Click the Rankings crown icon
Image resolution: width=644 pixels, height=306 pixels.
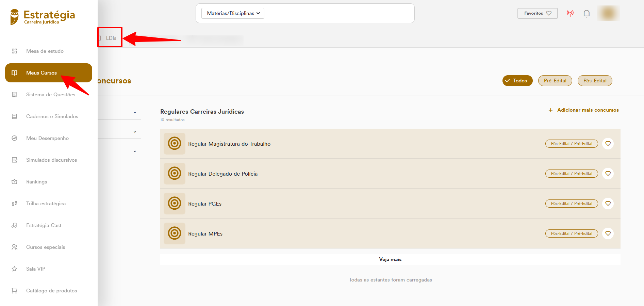point(14,182)
